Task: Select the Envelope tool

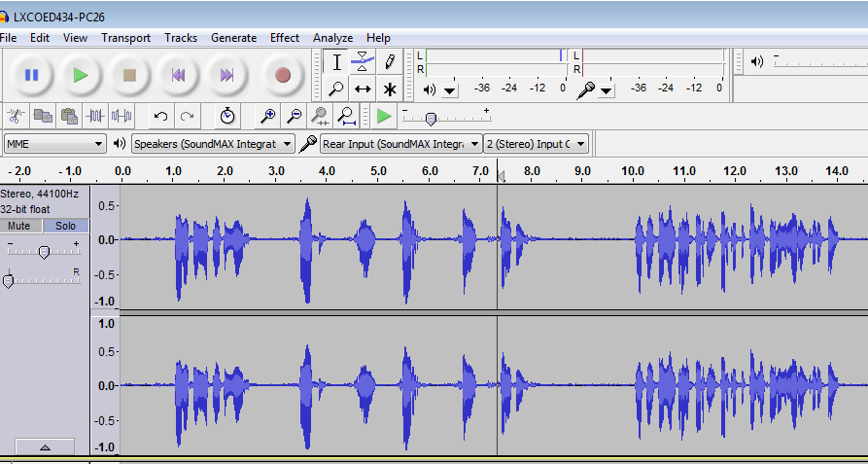Action: click(x=363, y=62)
